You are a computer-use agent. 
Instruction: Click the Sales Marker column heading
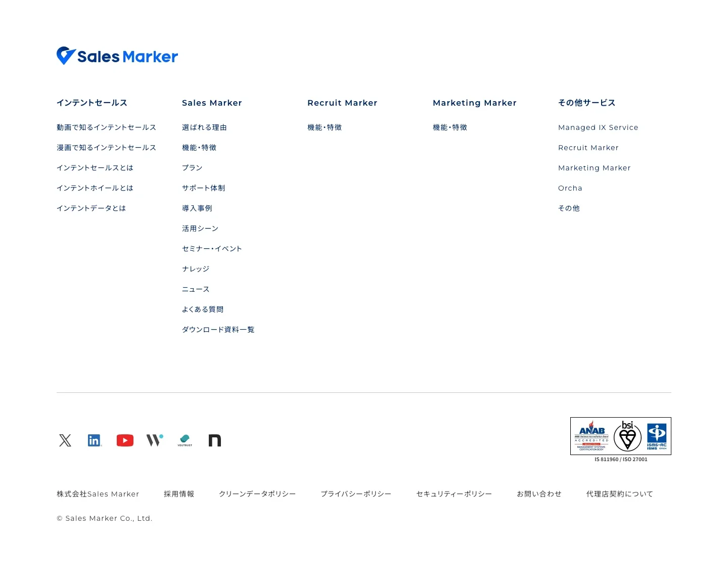tap(212, 103)
